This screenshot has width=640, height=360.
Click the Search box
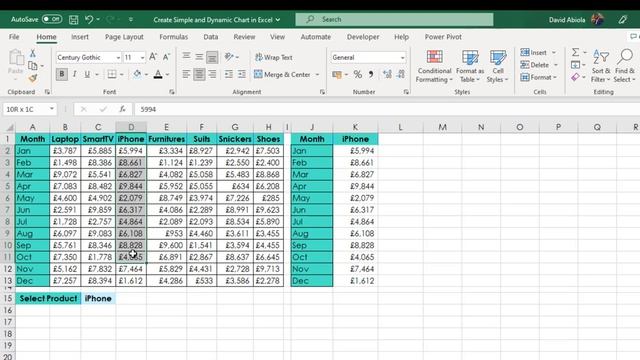[394, 19]
